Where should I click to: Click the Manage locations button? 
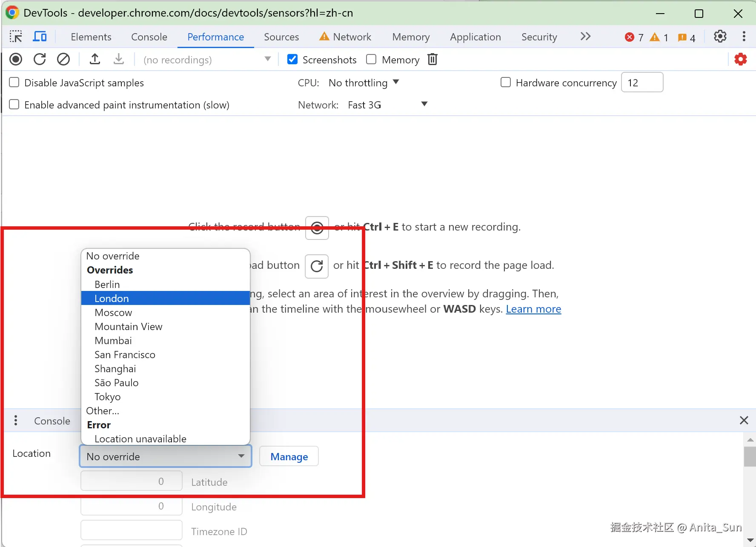[x=289, y=456]
